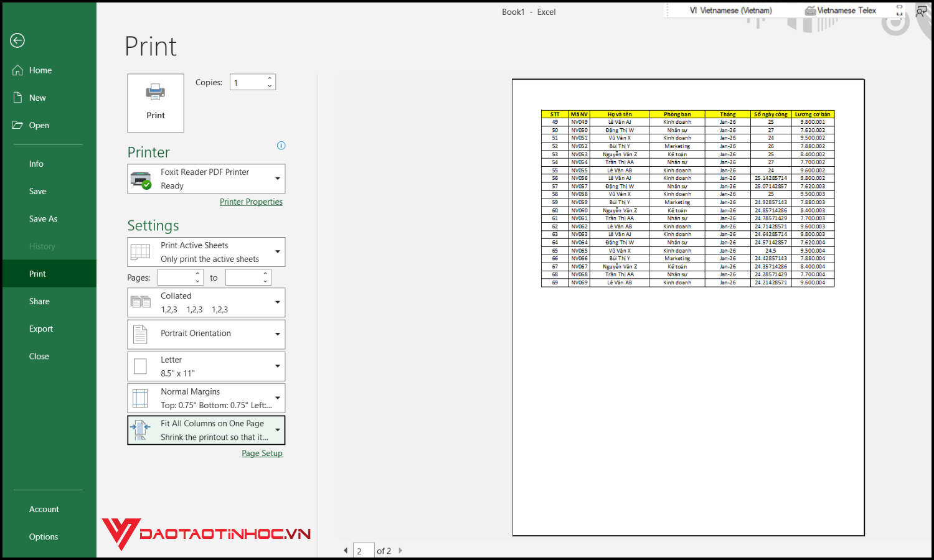Click the Fit All Columns scaling icon

pos(139,429)
